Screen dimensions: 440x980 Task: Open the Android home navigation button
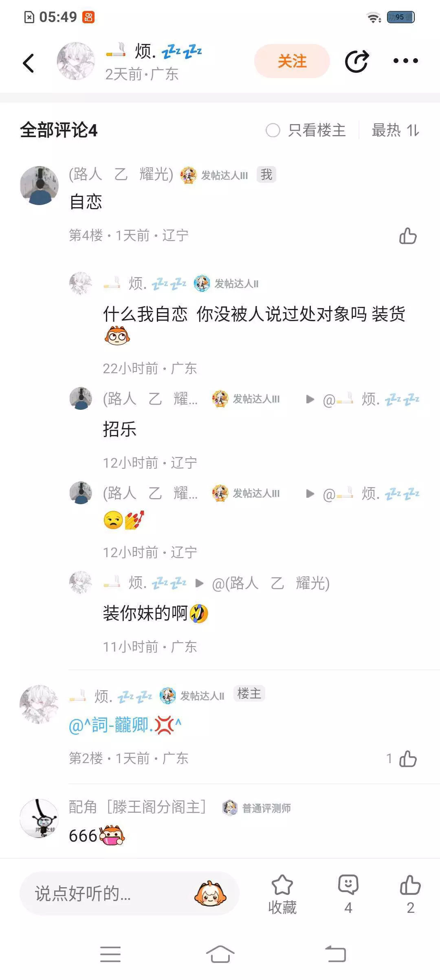220,954
